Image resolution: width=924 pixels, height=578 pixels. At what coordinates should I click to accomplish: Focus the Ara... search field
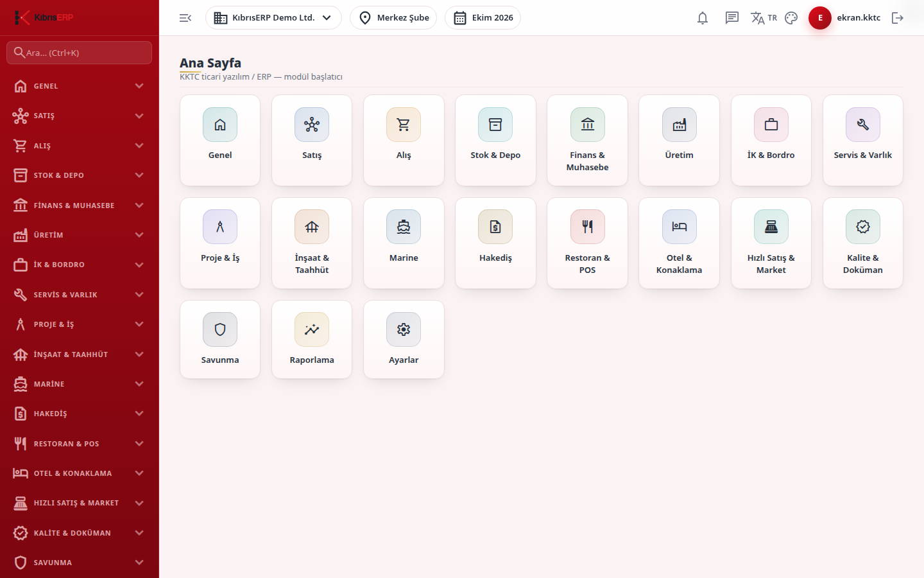coord(80,53)
